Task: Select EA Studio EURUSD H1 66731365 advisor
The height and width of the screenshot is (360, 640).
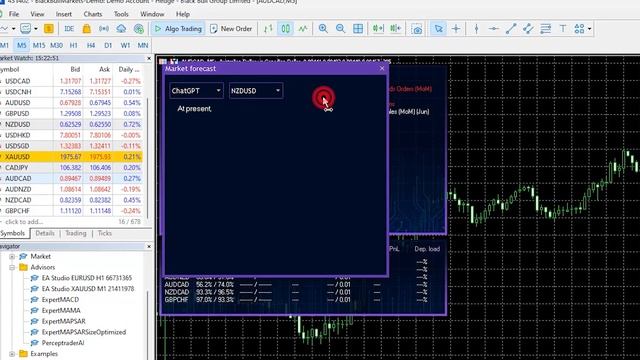Action: (x=87, y=278)
